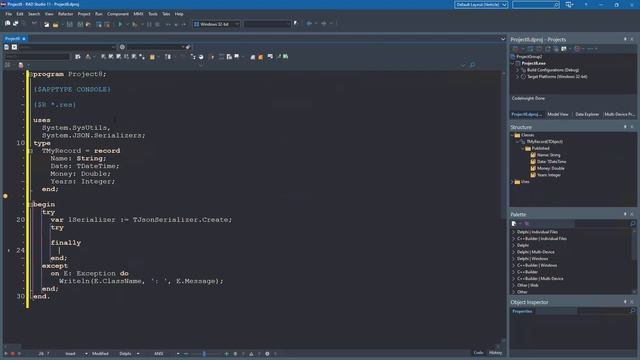Click the magnifier icon at editor top right
640x360 pixels.
point(473,65)
